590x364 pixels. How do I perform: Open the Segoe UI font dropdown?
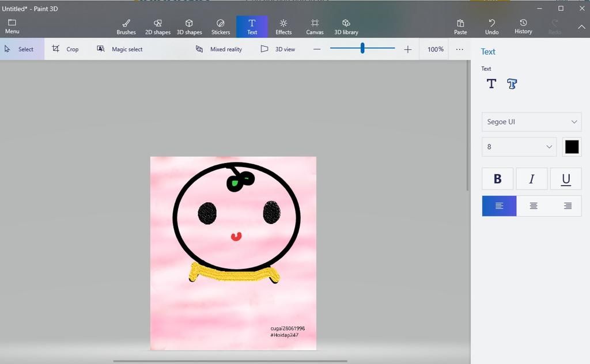click(531, 122)
